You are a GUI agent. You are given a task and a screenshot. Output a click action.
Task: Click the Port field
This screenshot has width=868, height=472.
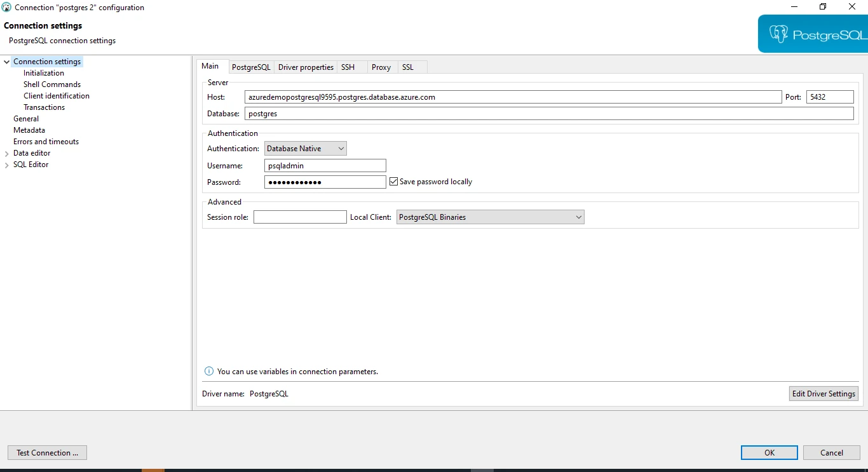[831, 97]
